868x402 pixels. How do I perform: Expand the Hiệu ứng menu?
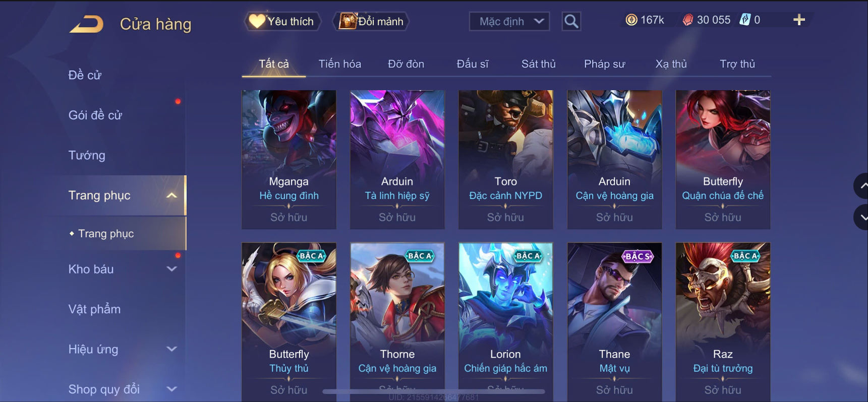pyautogui.click(x=171, y=349)
